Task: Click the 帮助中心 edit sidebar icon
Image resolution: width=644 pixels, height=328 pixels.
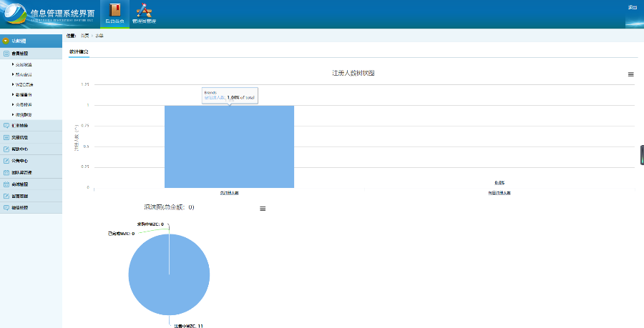Action: point(6,149)
